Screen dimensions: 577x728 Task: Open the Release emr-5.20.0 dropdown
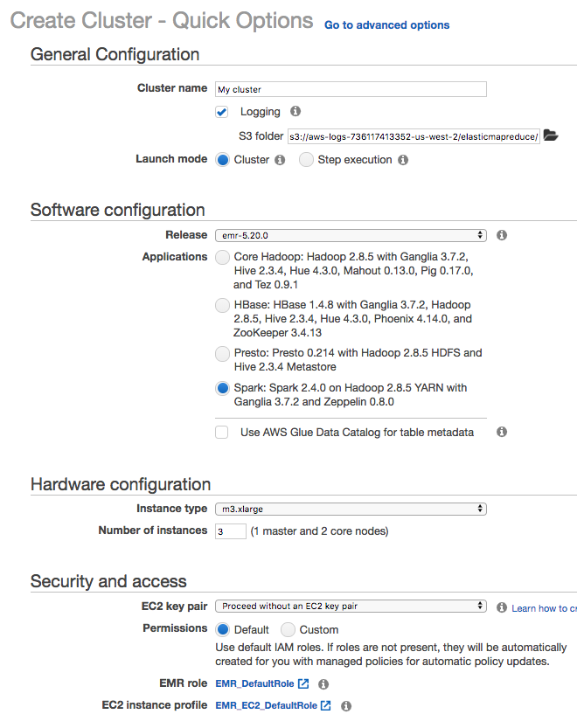350,235
